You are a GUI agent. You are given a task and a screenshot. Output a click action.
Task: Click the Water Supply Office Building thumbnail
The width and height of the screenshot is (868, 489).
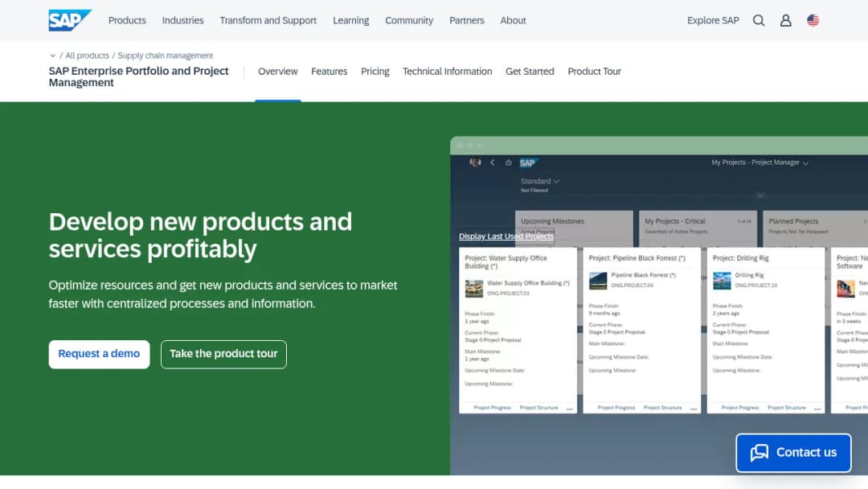(x=474, y=289)
